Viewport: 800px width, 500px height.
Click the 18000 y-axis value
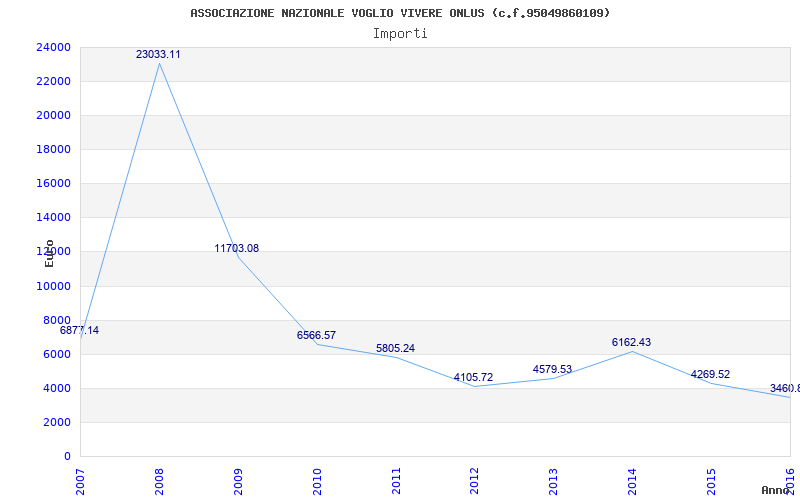[54, 149]
